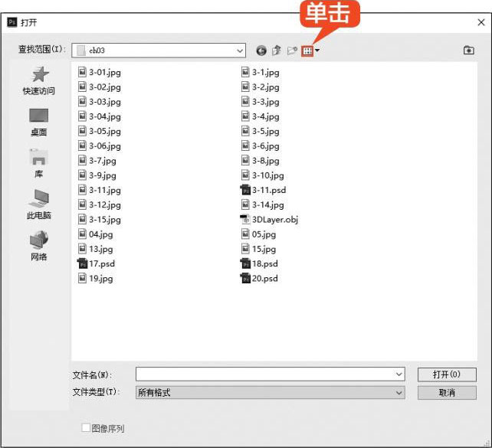Select Photoshop file 18.psd
The image size is (492, 448).
pyautogui.click(x=259, y=263)
